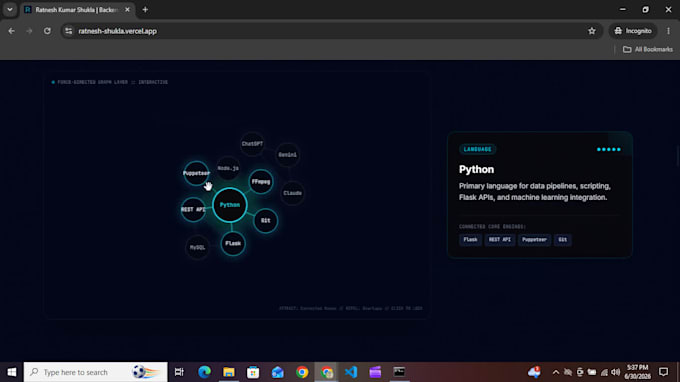Viewport: 680px width, 382px height.
Task: Open the Windows Start menu
Action: coord(12,372)
